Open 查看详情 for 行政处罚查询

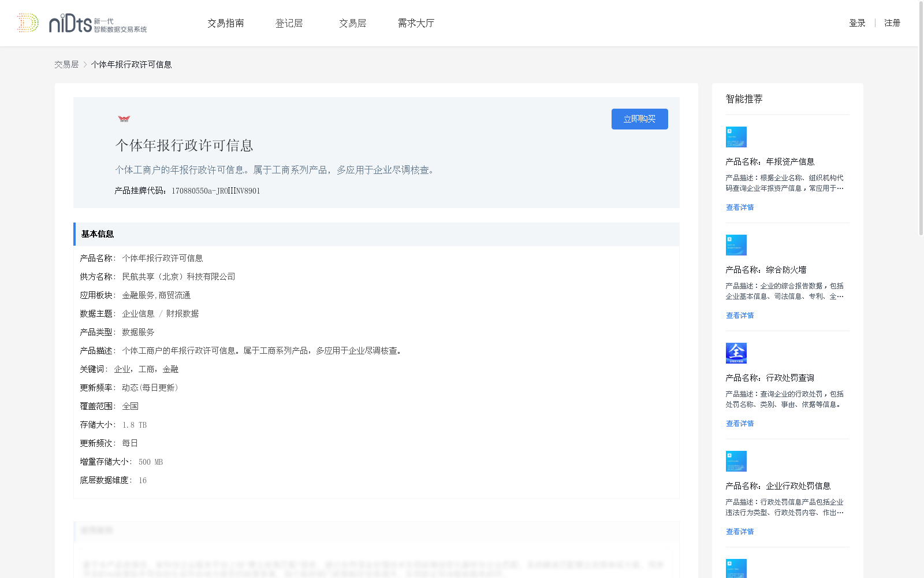tap(740, 424)
